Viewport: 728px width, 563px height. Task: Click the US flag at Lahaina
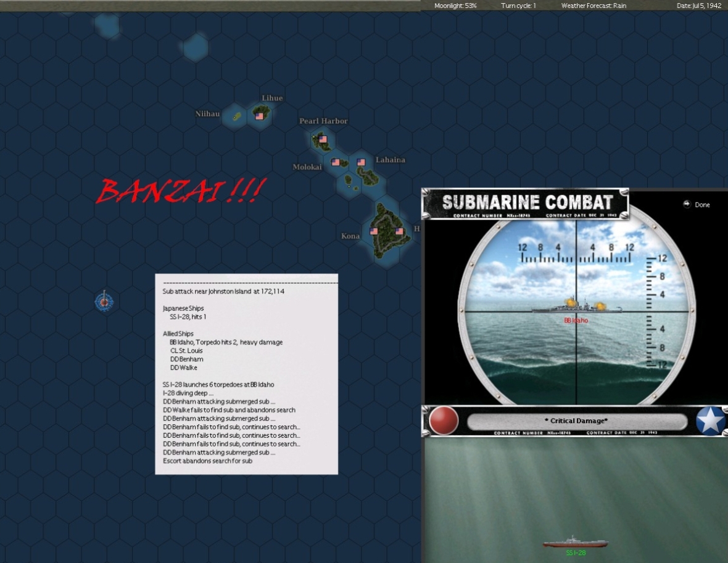click(x=361, y=162)
